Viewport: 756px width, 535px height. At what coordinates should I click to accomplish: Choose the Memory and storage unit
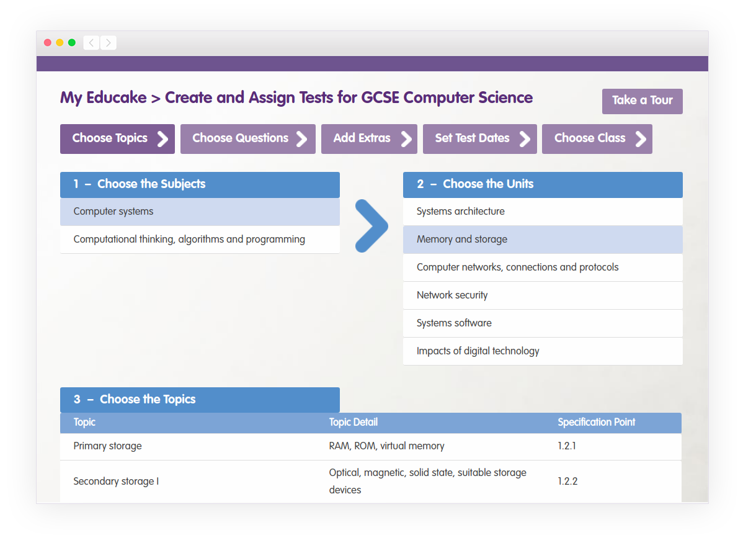click(x=543, y=240)
